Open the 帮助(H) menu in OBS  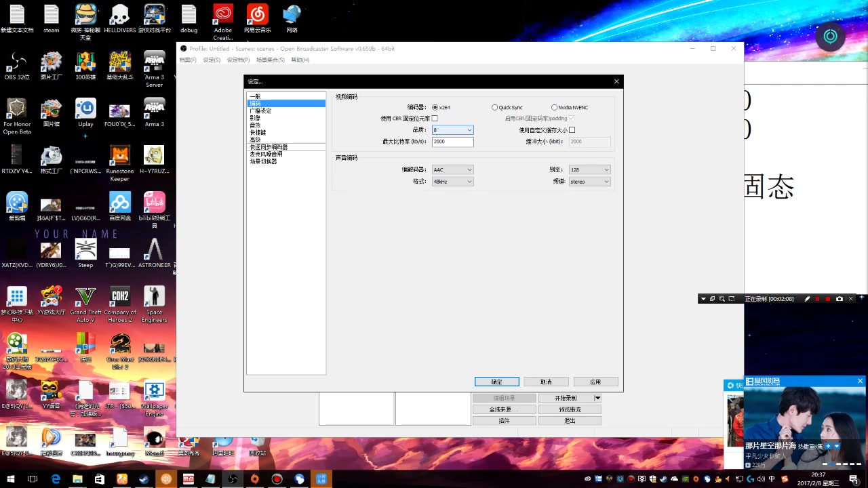pyautogui.click(x=300, y=60)
